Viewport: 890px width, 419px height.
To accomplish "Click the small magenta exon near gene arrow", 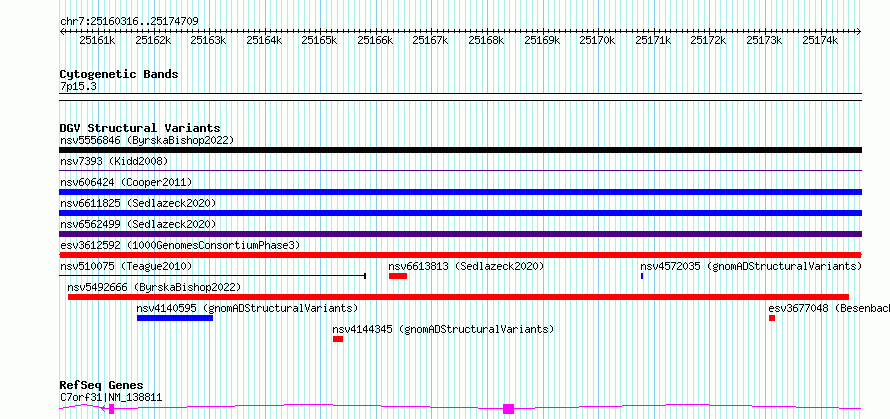I will [x=112, y=409].
